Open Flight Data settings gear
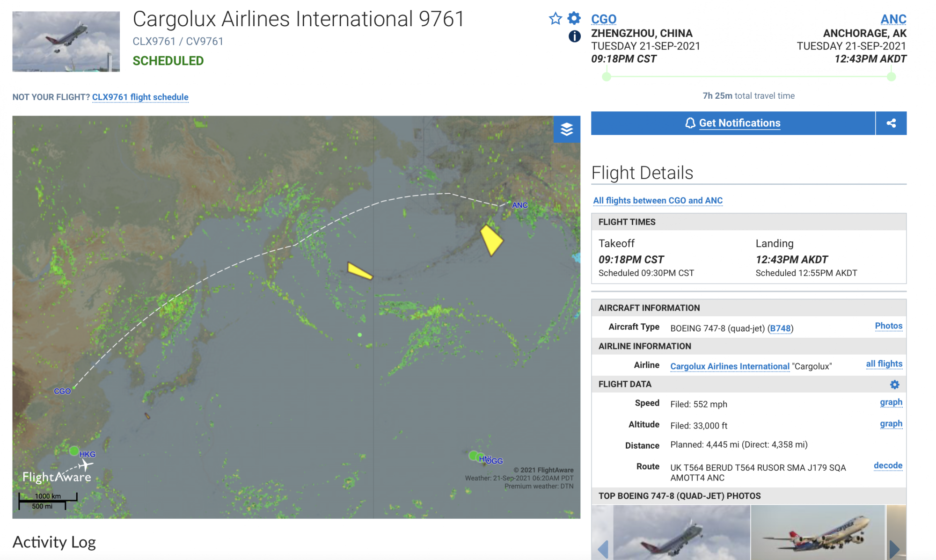Viewport: 936px width, 560px height. pos(894,385)
